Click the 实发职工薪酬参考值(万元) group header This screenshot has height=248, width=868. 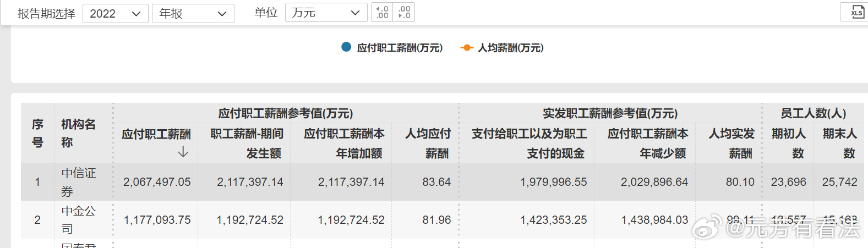coord(610,113)
